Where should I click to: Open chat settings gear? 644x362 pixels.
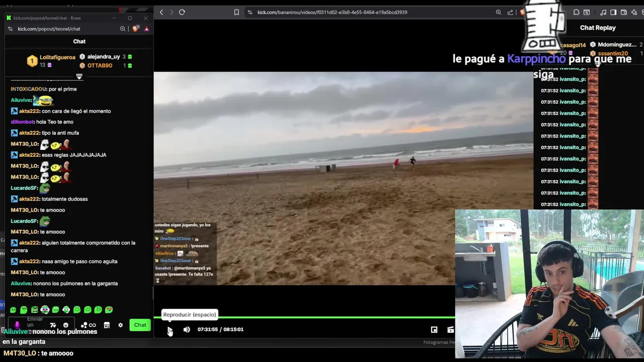(120, 325)
